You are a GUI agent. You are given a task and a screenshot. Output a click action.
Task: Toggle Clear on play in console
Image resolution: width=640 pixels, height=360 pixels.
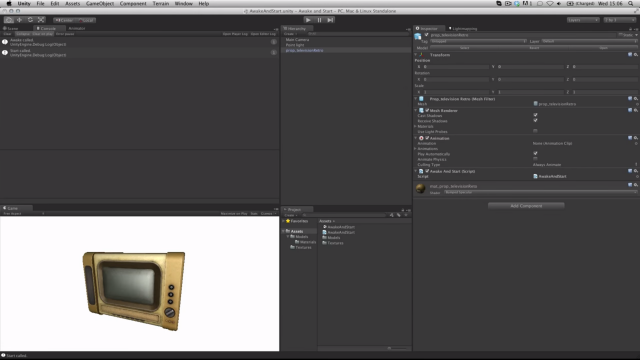[x=42, y=34]
